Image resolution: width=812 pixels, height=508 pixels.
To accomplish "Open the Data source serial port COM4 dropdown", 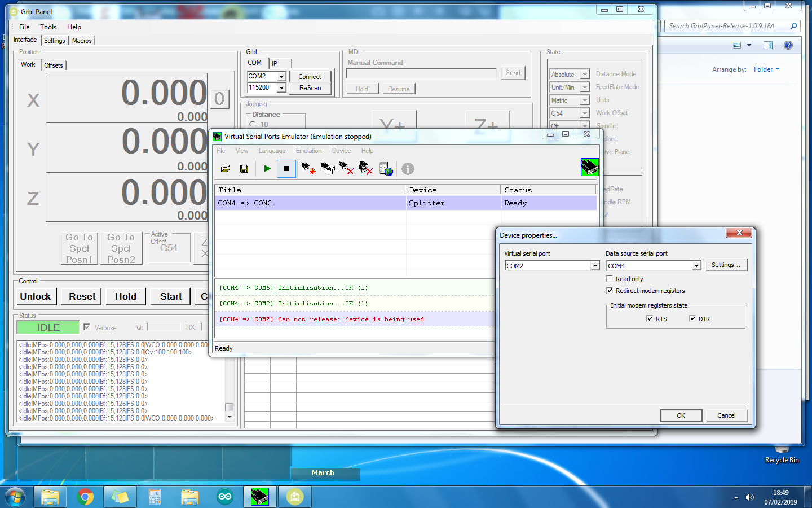I will click(x=696, y=266).
